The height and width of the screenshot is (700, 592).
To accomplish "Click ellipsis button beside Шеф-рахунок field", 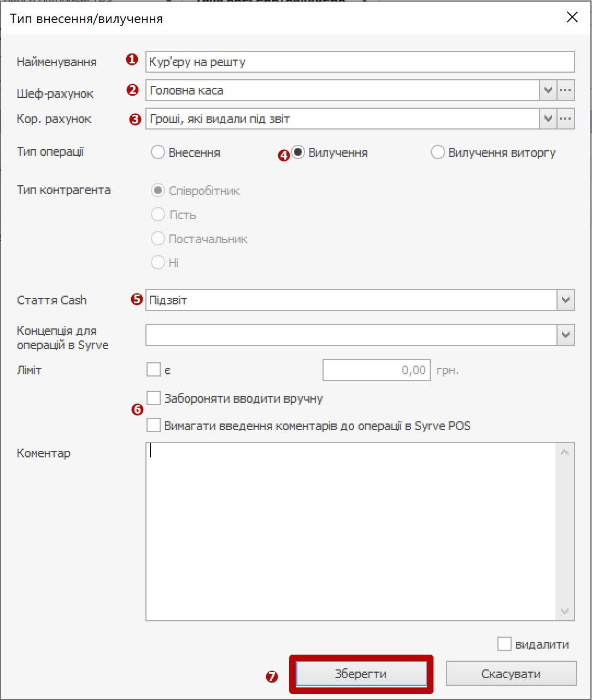I will click(566, 91).
